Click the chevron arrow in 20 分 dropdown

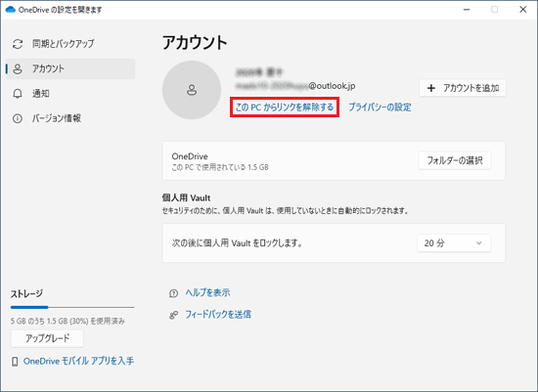point(479,243)
